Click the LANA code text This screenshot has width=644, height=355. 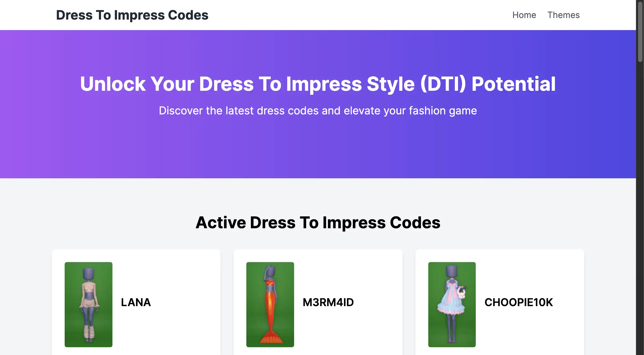(136, 302)
